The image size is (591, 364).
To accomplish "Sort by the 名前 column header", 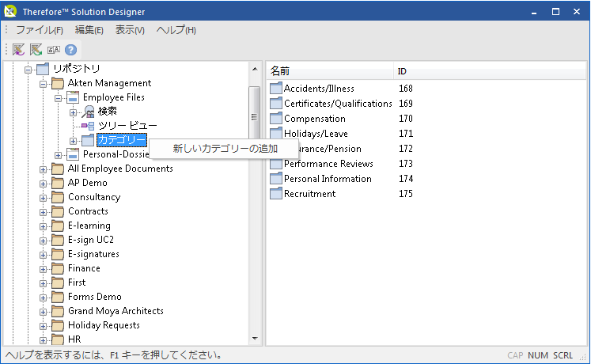I will (330, 71).
